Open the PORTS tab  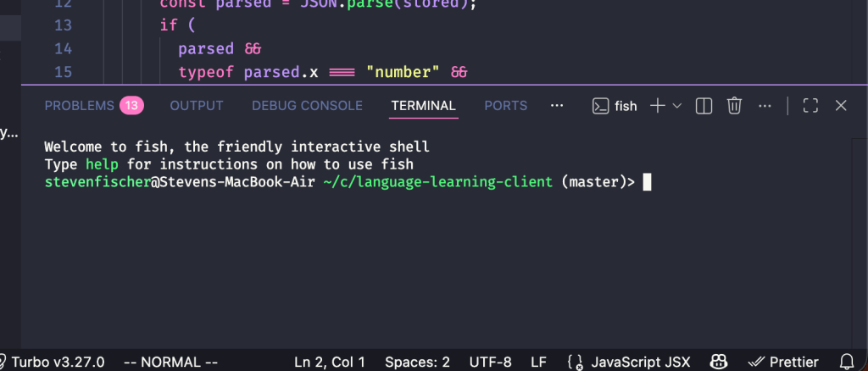(505, 106)
